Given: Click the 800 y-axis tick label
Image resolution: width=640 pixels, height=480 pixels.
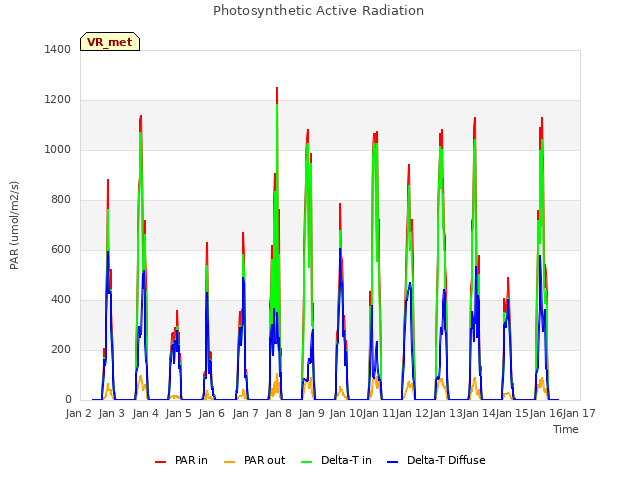Looking at the screenshot, I should [61, 200].
